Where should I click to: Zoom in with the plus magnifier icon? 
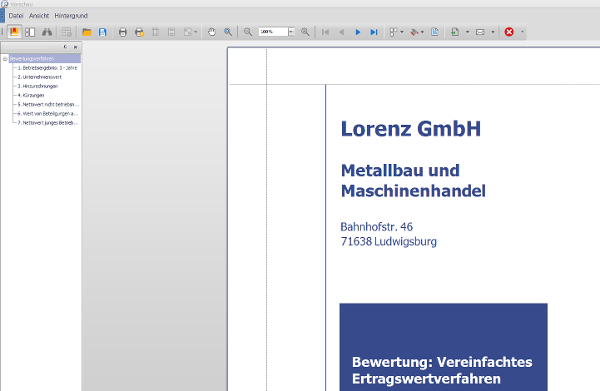pos(305,32)
